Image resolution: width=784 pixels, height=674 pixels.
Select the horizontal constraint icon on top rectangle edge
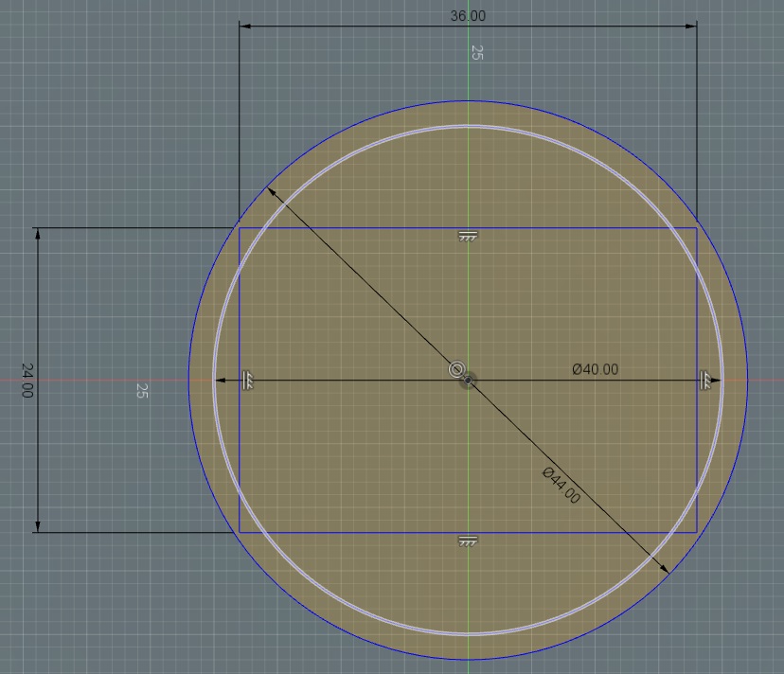point(467,236)
